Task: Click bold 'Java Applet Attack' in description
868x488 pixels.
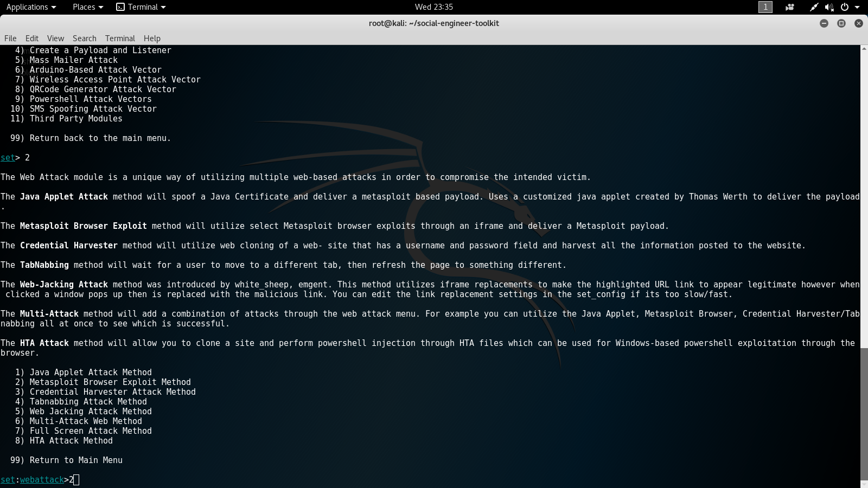Action: [x=64, y=197]
